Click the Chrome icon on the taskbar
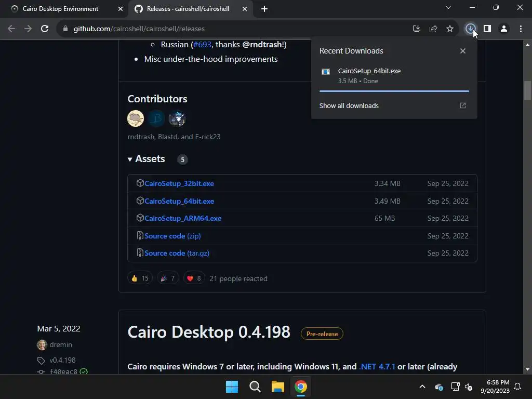Viewport: 532px width, 399px height. pyautogui.click(x=301, y=387)
